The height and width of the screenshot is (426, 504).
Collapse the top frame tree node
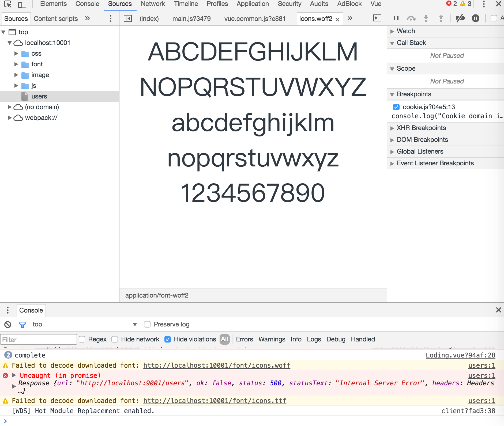click(x=3, y=32)
